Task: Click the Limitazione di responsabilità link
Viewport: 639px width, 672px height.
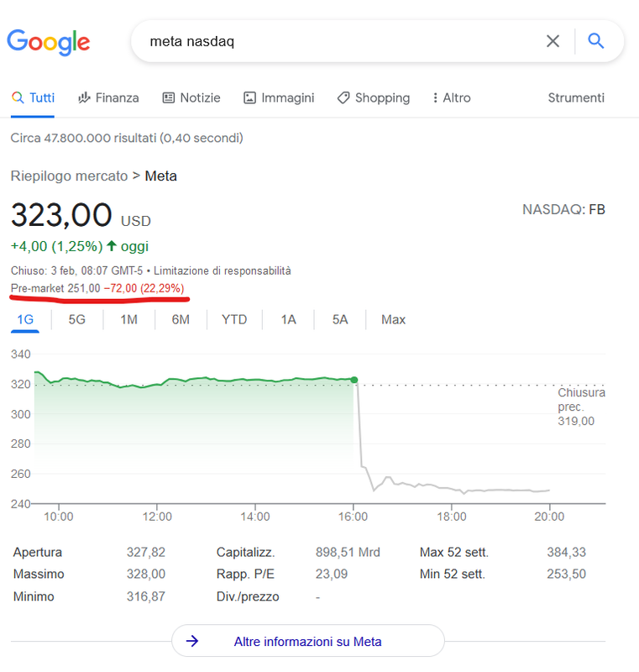Action: pos(223,270)
